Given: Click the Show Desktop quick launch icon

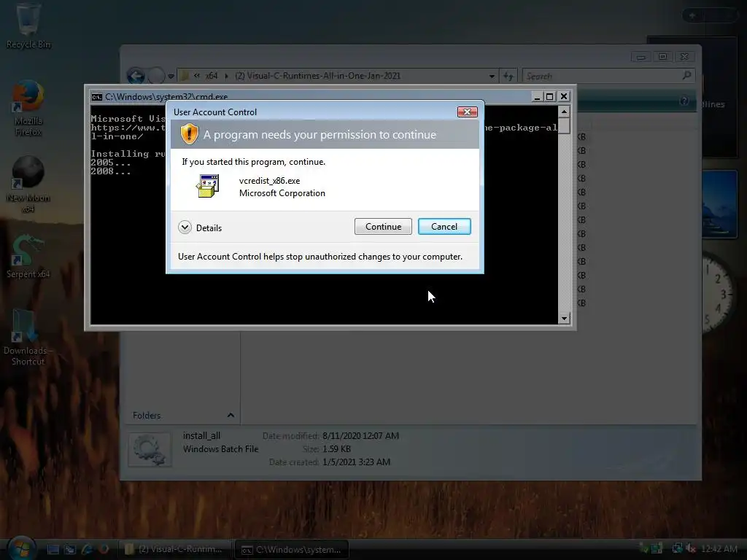Looking at the screenshot, I should [x=53, y=549].
